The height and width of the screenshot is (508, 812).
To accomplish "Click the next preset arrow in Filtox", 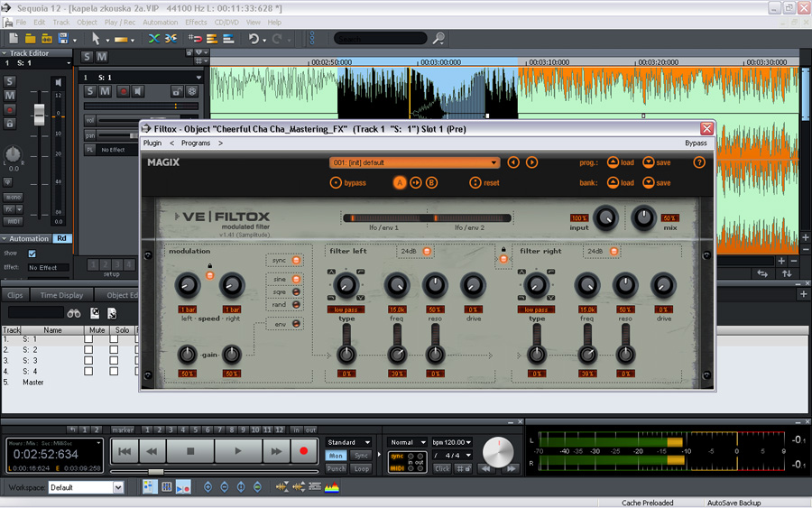I will point(532,162).
